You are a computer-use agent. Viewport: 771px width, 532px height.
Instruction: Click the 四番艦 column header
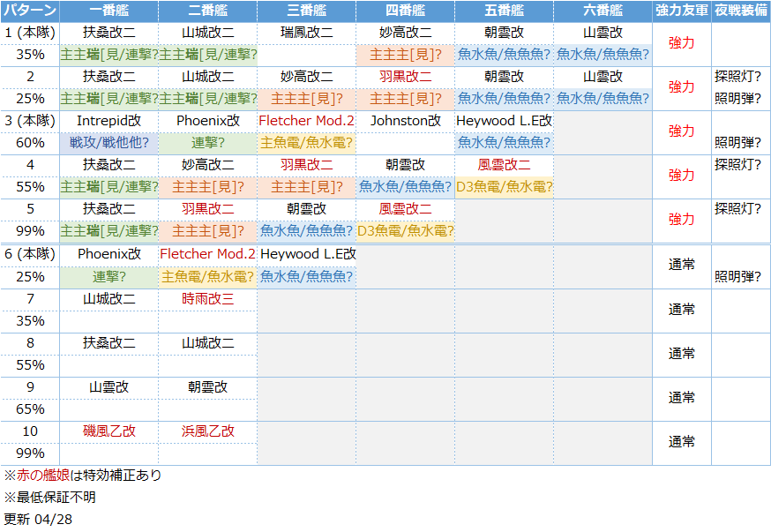(x=406, y=11)
